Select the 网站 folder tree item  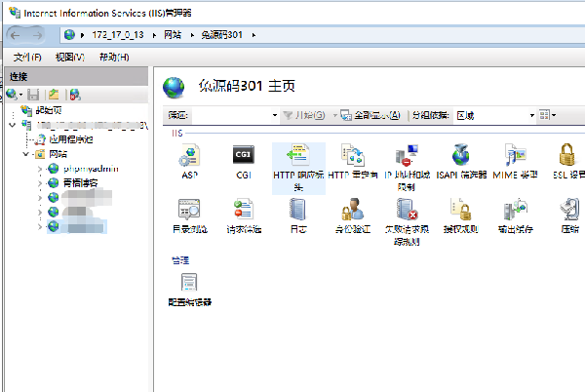click(x=58, y=154)
